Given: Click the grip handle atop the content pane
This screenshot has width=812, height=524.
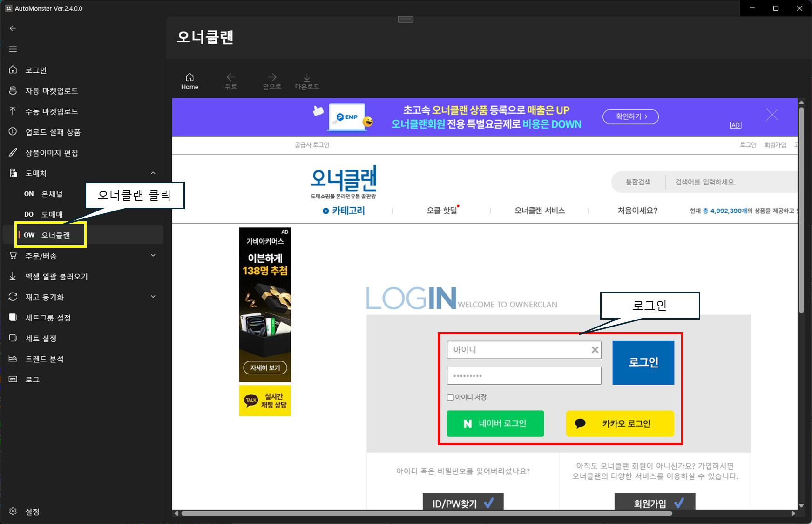Looking at the screenshot, I should (x=406, y=19).
